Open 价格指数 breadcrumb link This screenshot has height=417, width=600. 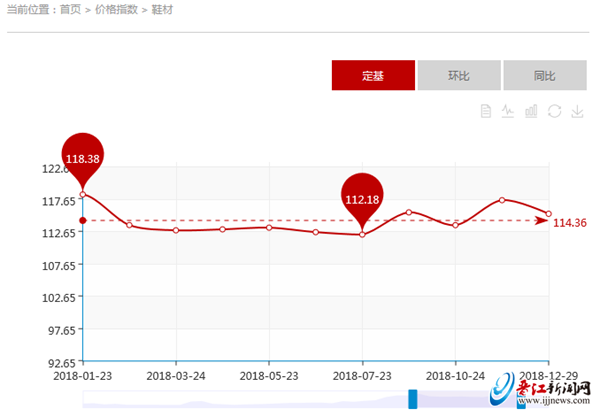pos(115,9)
